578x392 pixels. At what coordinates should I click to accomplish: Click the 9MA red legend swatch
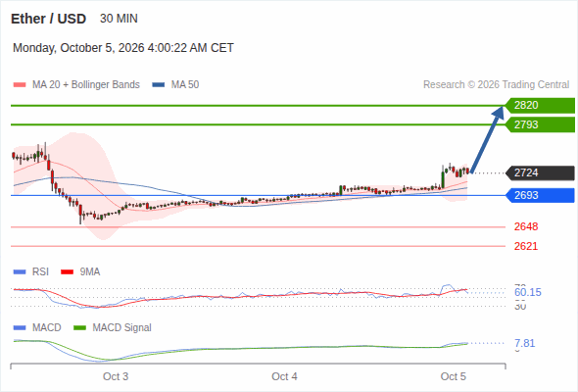tap(67, 272)
